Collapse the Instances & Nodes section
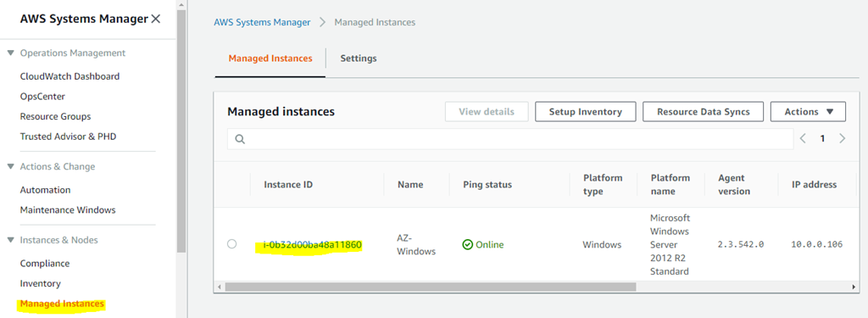 coord(10,240)
